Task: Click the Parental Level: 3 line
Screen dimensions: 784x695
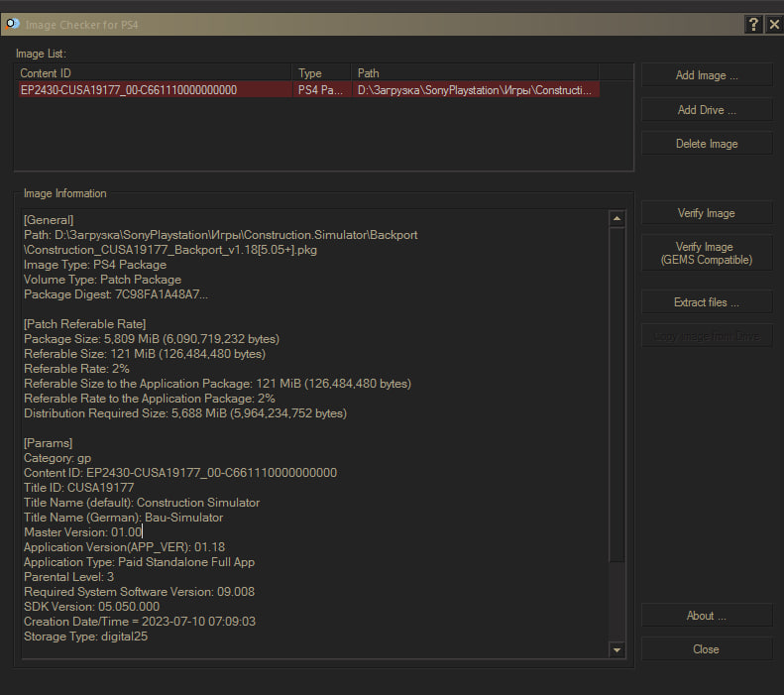Action: pyautogui.click(x=69, y=577)
